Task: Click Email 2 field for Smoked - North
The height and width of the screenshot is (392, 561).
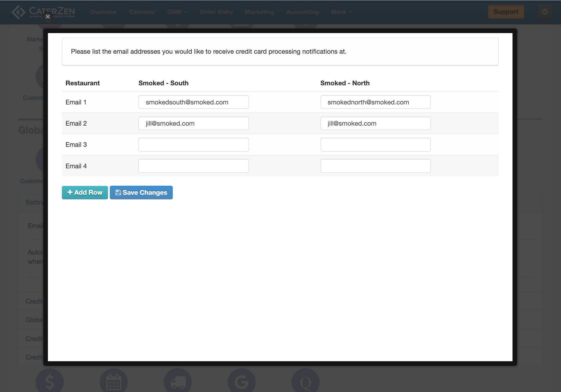Action: [x=375, y=123]
